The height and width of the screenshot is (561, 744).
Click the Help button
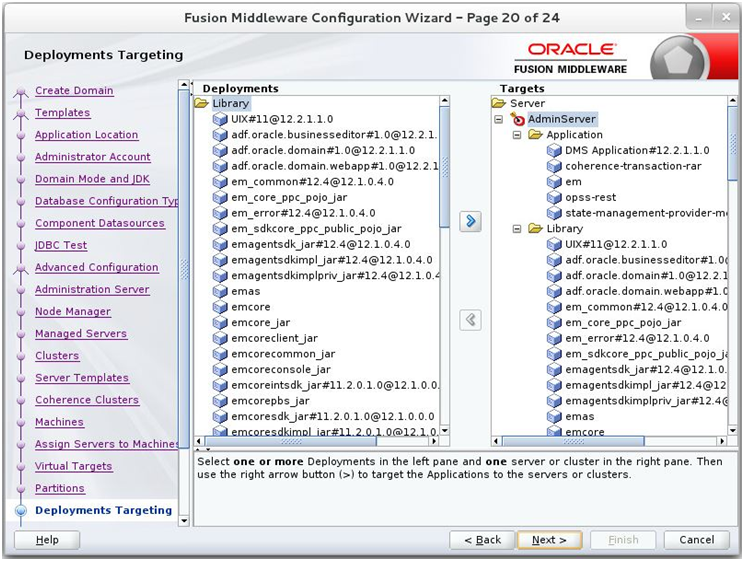pos(47,540)
